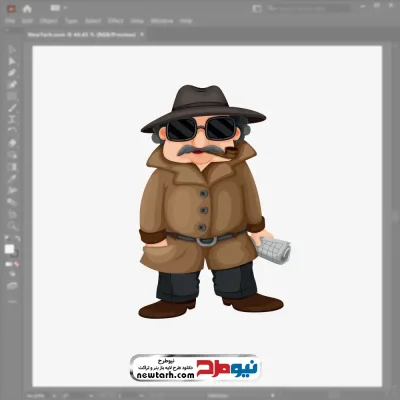The image size is (400, 400).
Task: Close the NewTarh.com document tab
Action: point(142,34)
